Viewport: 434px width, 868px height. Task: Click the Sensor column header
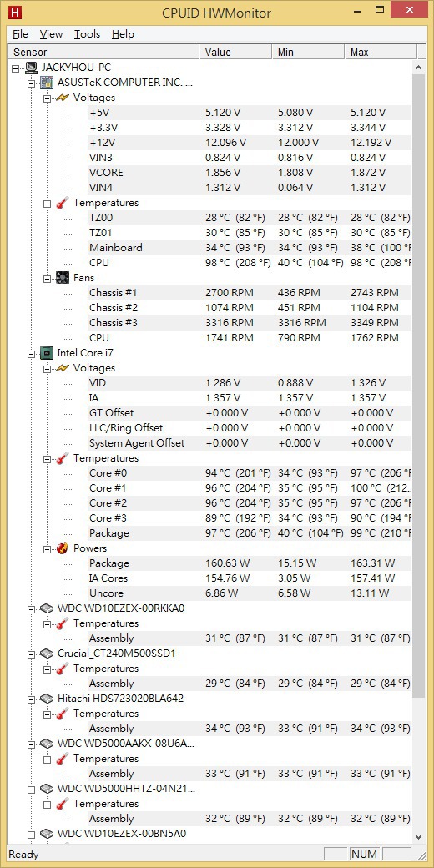pos(103,52)
